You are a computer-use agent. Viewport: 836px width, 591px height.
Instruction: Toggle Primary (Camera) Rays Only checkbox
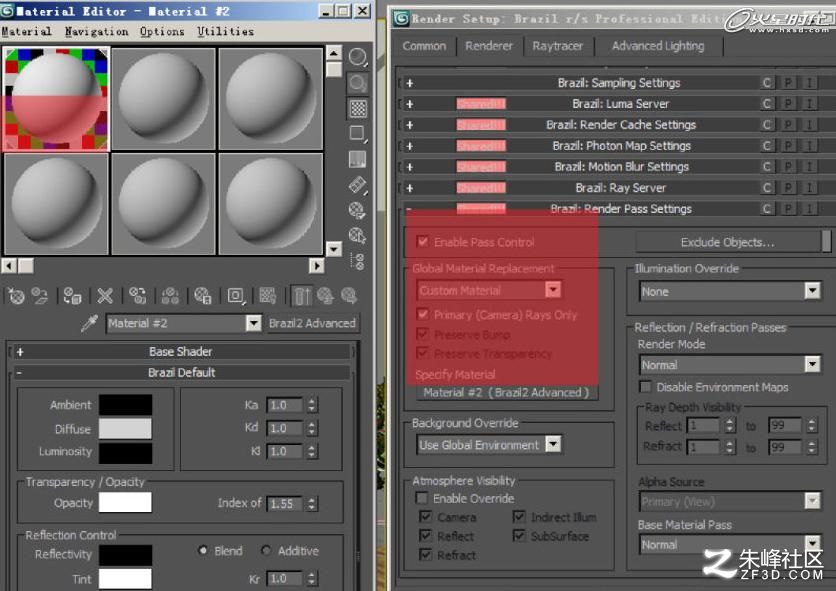[422, 314]
